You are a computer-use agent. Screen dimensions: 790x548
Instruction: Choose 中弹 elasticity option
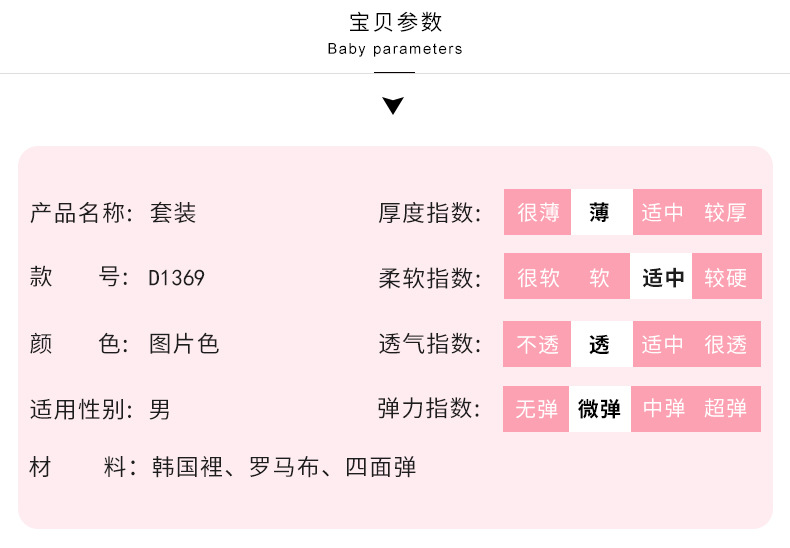(x=664, y=409)
